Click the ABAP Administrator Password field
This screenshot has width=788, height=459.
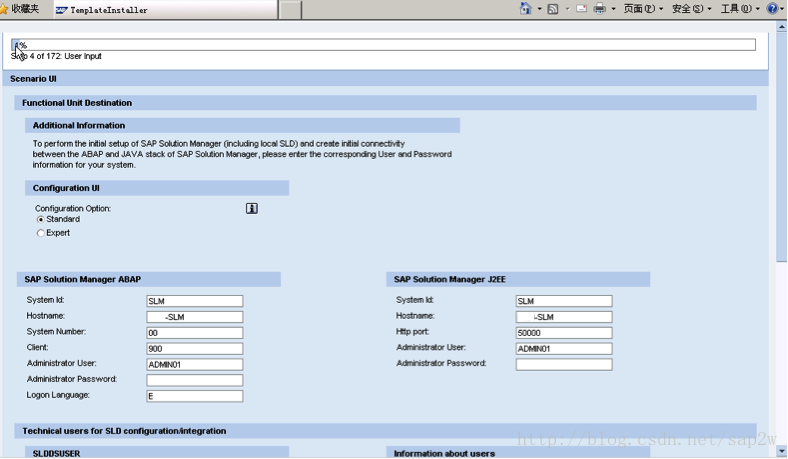pyautogui.click(x=195, y=380)
